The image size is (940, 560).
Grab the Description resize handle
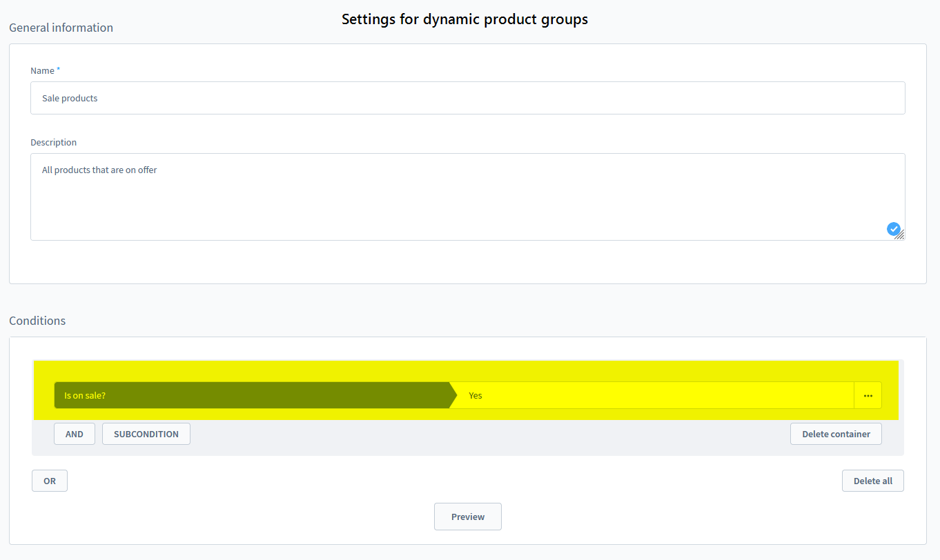click(899, 234)
